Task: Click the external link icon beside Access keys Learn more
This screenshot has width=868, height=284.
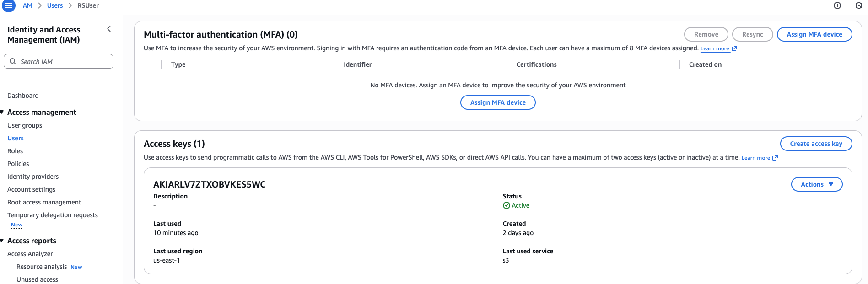Action: 775,158
